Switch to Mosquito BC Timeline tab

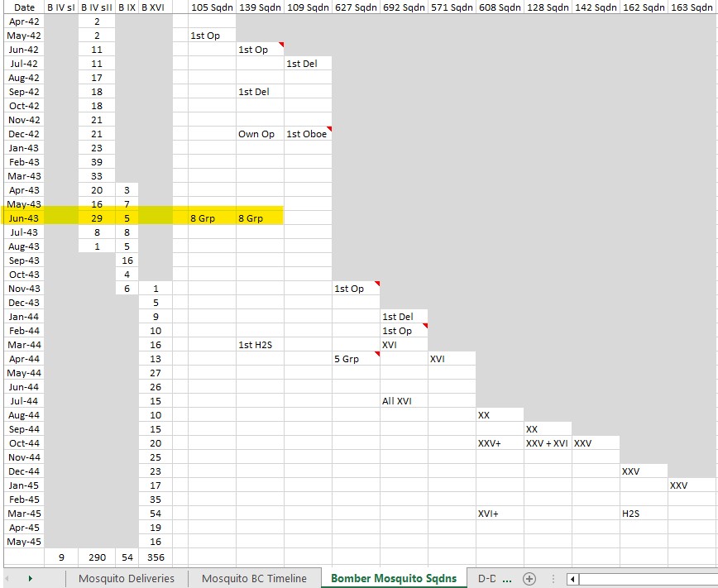point(254,578)
